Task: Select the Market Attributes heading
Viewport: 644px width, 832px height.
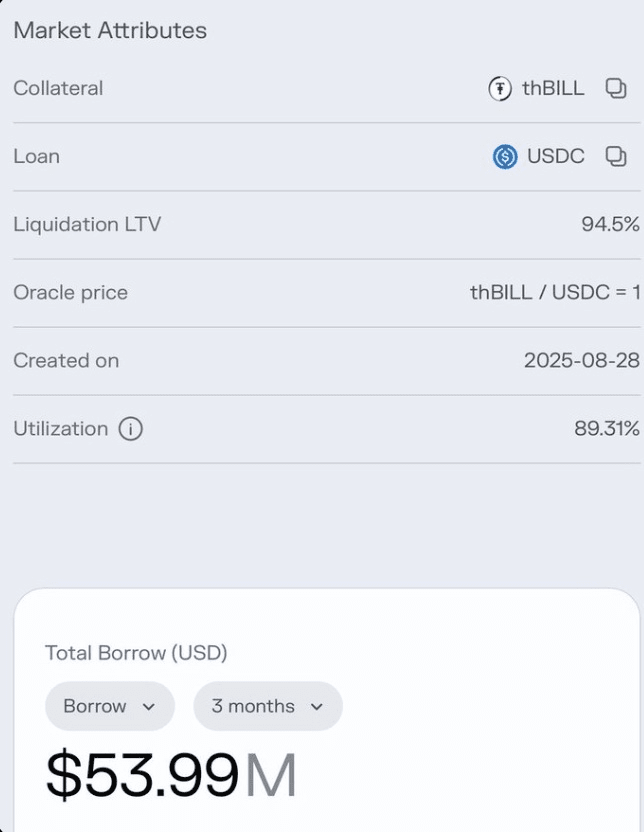Action: click(x=110, y=30)
